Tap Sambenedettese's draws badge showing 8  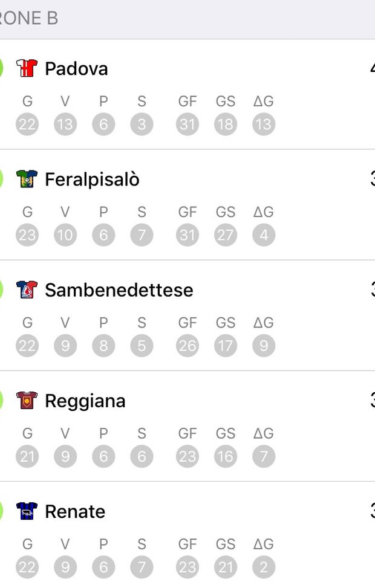(x=103, y=346)
